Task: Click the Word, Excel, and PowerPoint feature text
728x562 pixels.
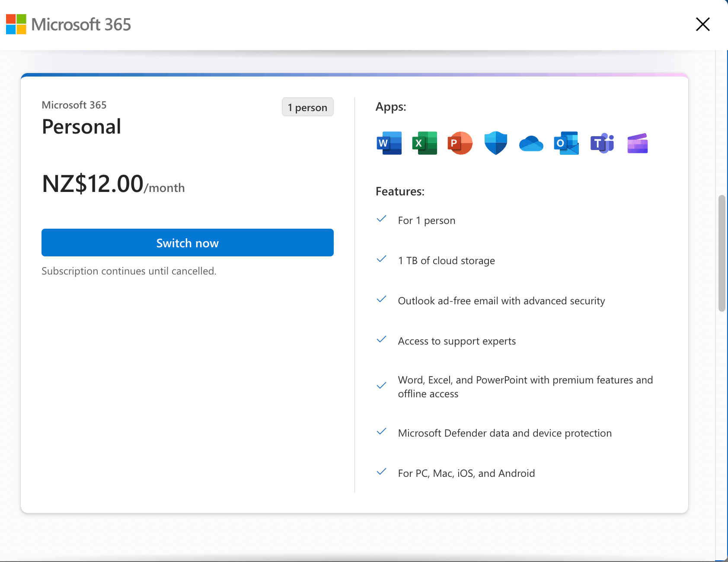Action: pyautogui.click(x=526, y=387)
